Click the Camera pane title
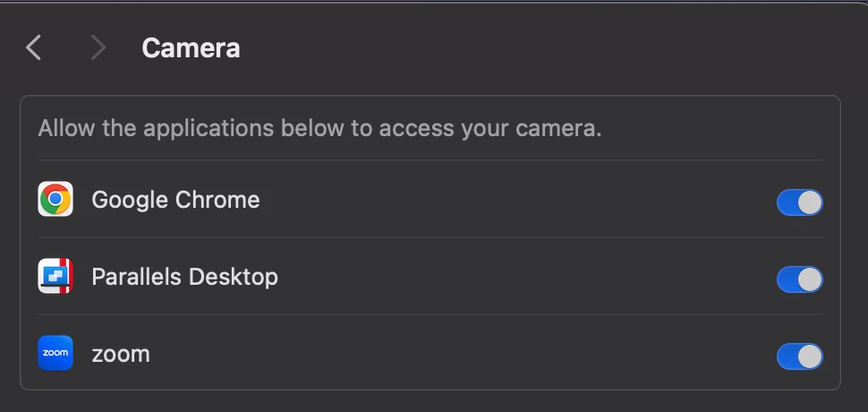868x412 pixels. (191, 48)
